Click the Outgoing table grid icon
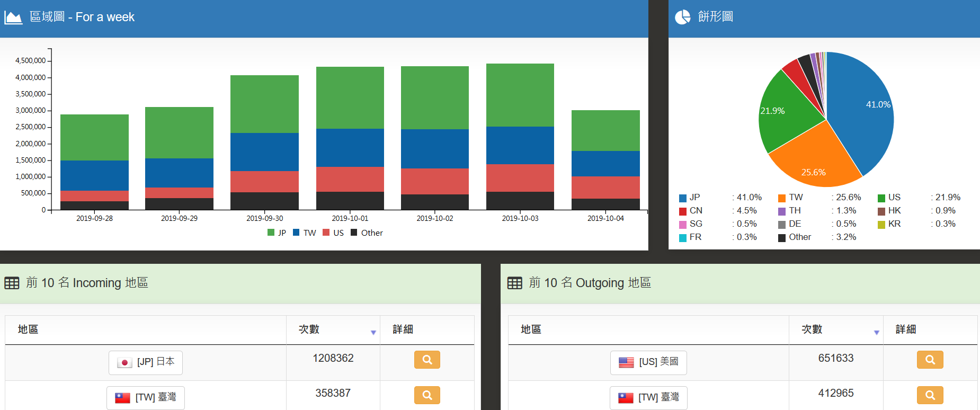Viewport: 980px width, 410px height. pos(514,283)
